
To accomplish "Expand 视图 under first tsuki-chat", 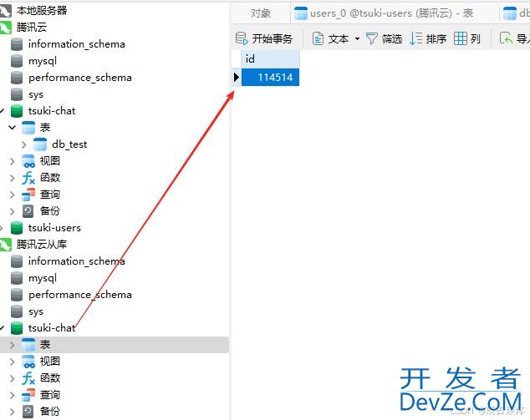I will click(13, 161).
